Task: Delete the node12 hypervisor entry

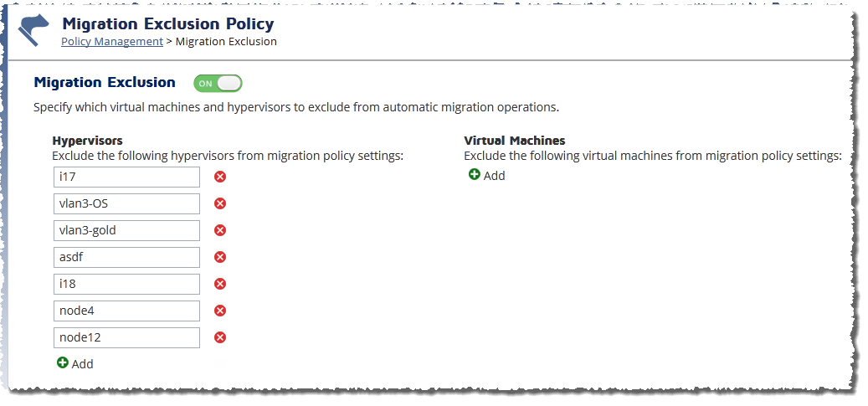Action: pos(220,337)
